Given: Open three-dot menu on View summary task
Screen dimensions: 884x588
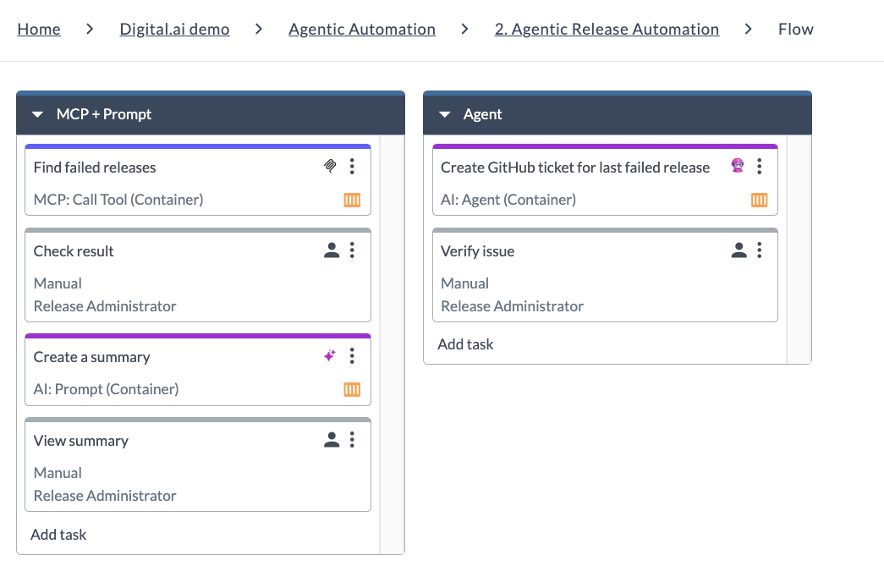Looking at the screenshot, I should (x=352, y=439).
